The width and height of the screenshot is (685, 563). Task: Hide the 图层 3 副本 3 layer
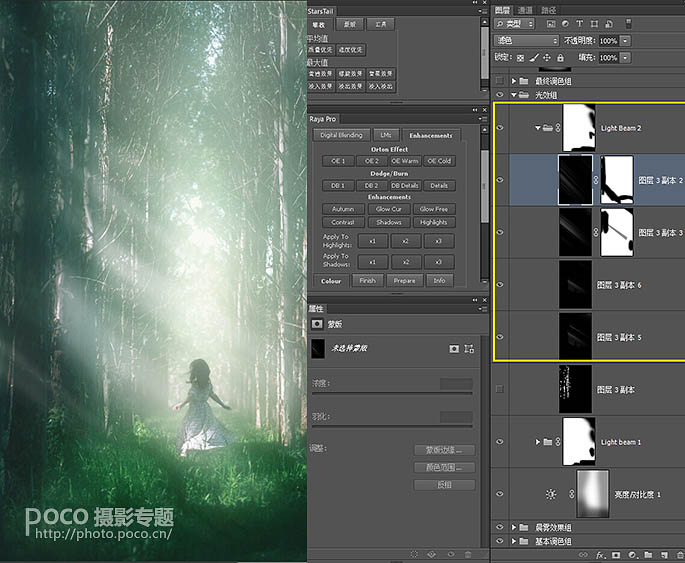click(500, 232)
